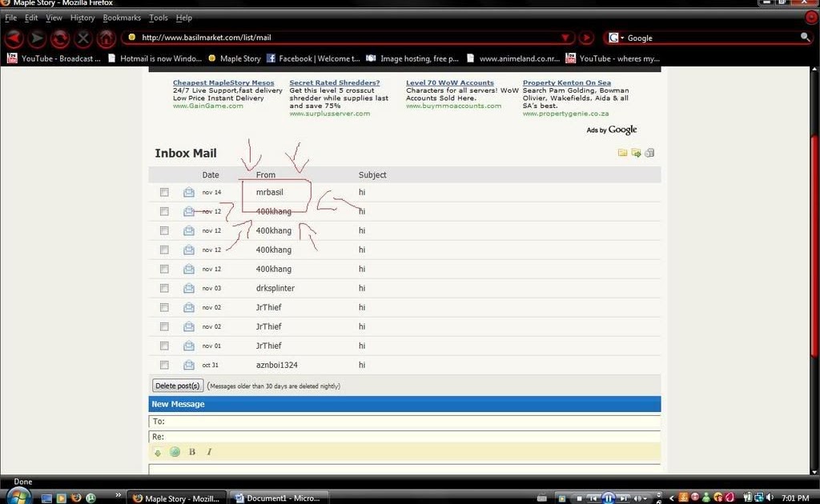The height and width of the screenshot is (504, 820).
Task: Open the message from aznboi1324
Action: 276,365
